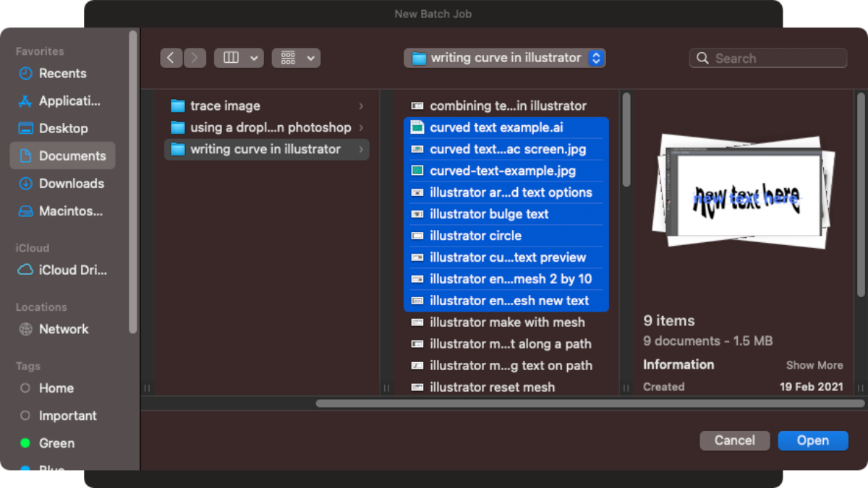The width and height of the screenshot is (868, 488).
Task: Click the preview thumbnail of selected items
Action: pyautogui.click(x=743, y=191)
